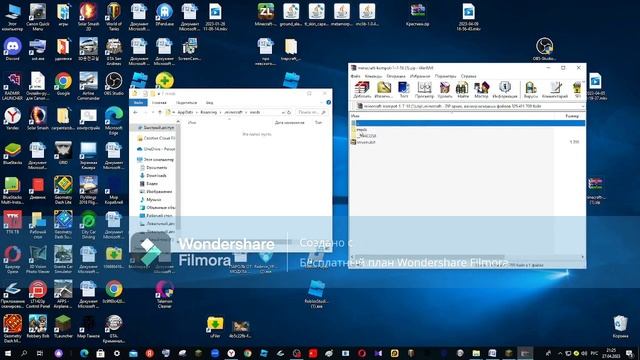Open the Операции menu in WinRAR
This screenshot has width=640, height=360.
tap(396, 76)
